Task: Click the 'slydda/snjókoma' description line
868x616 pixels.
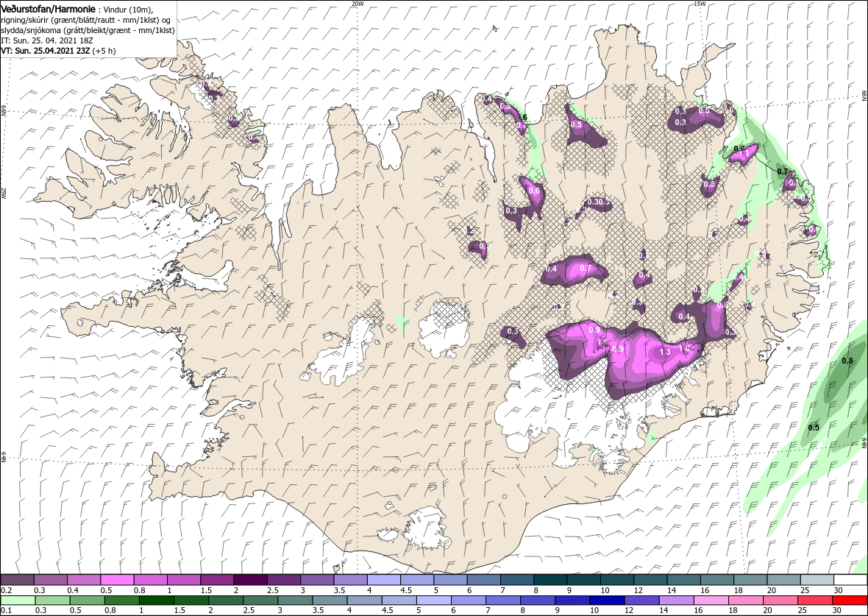Action: tap(88, 30)
